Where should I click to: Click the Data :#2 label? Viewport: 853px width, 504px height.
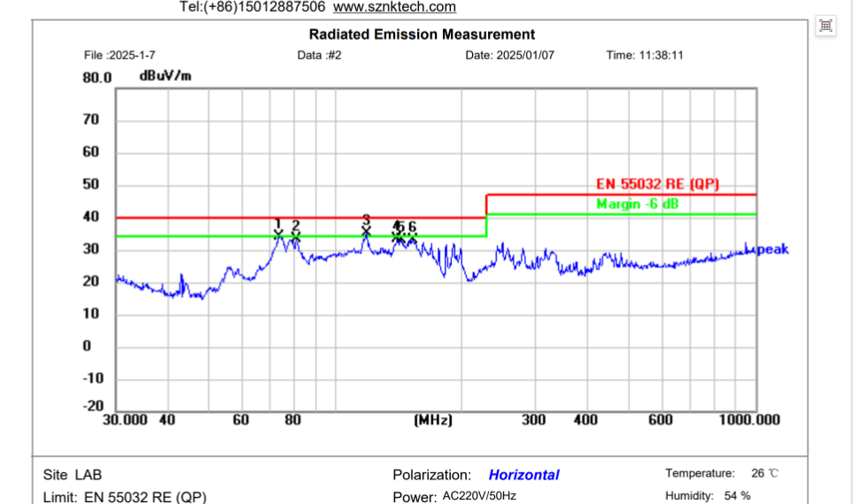pyautogui.click(x=319, y=56)
